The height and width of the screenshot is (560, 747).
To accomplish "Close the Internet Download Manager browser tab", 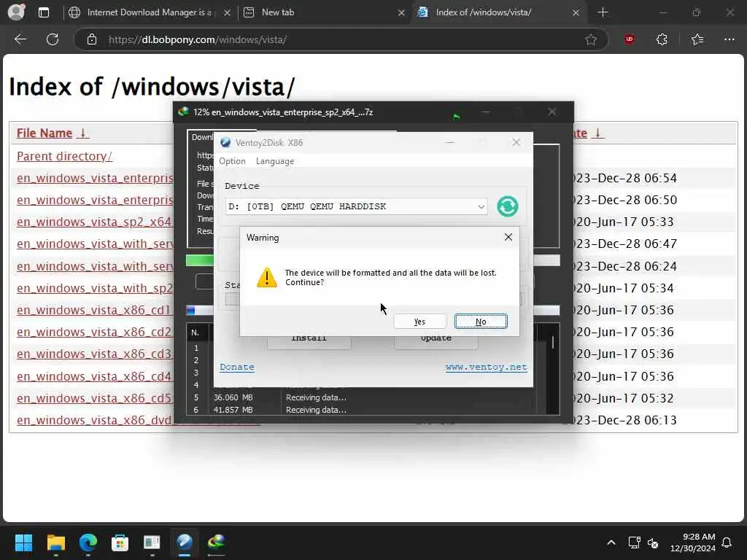I will coord(228,13).
